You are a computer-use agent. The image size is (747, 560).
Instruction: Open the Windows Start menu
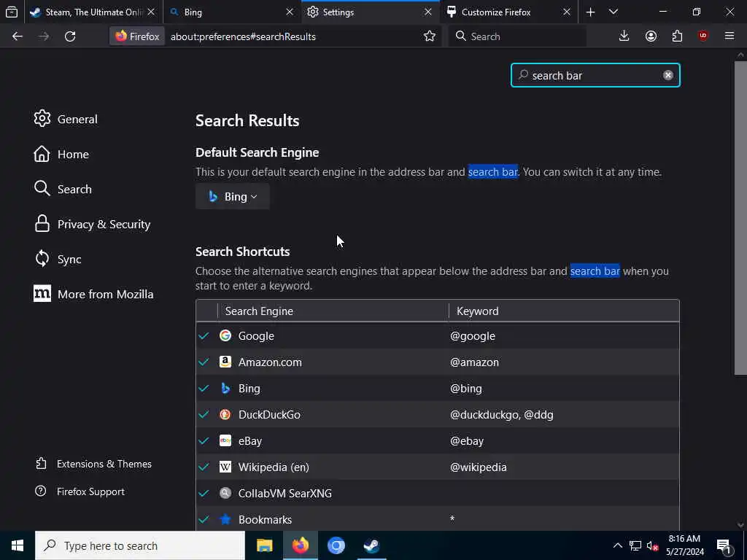click(x=18, y=545)
